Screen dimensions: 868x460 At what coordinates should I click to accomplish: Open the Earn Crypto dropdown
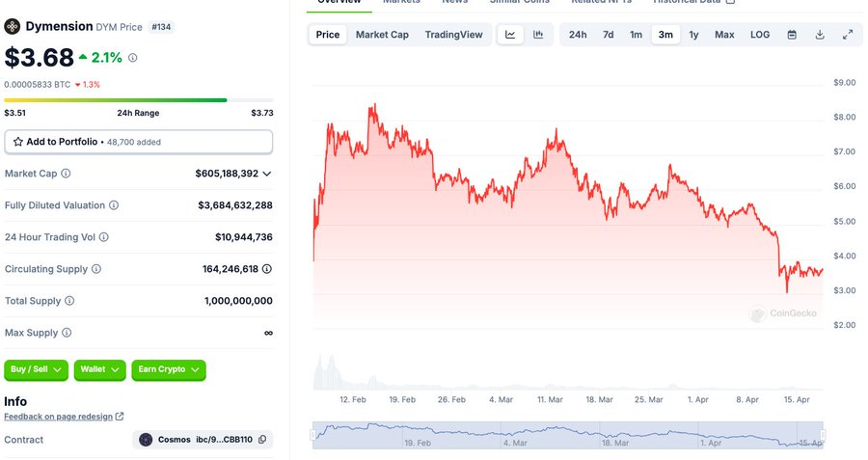(x=168, y=369)
